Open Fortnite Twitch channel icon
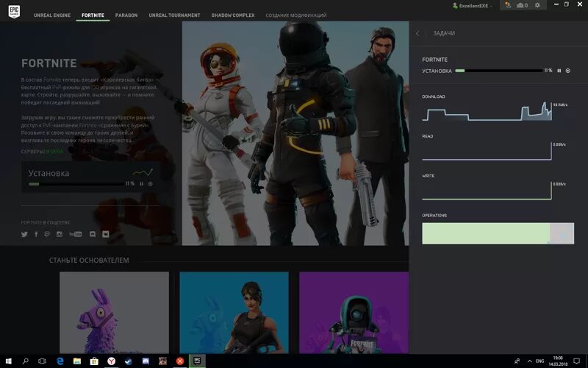The height and width of the screenshot is (368, 588). (x=47, y=234)
